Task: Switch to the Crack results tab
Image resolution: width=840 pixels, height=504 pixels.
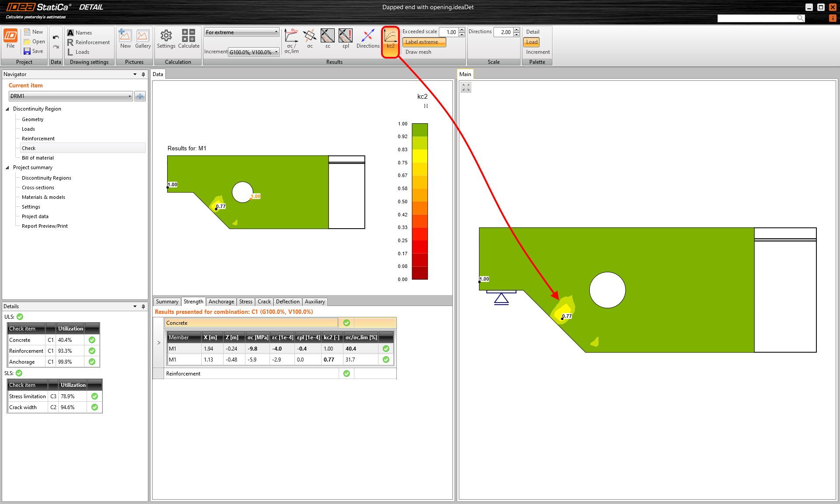Action: tap(264, 302)
